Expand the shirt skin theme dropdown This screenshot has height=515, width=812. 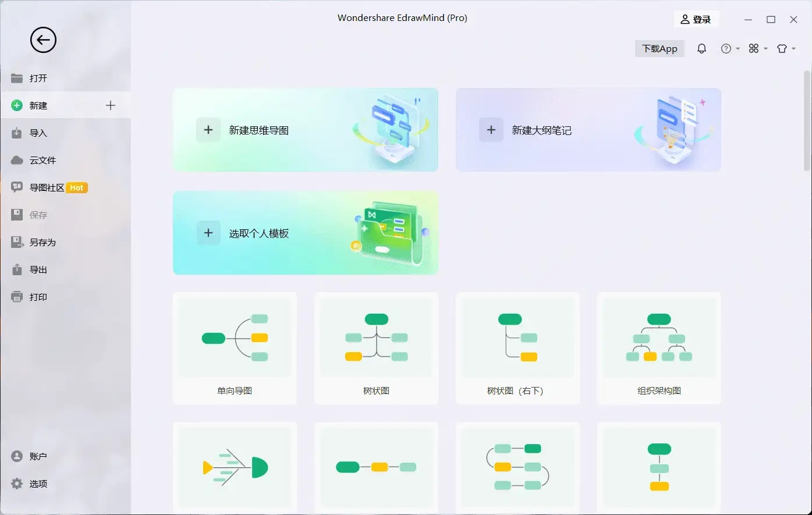pyautogui.click(x=786, y=49)
